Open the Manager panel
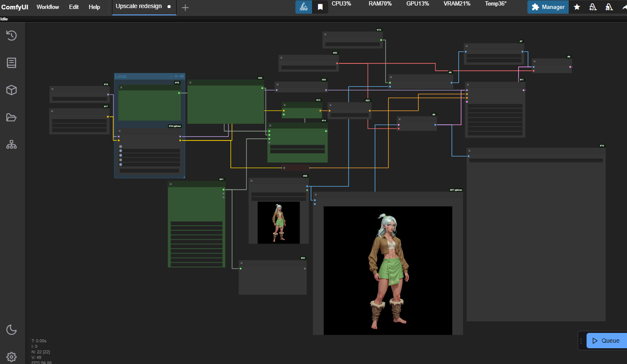Screen dimensions: 627x364 (x=548, y=7)
